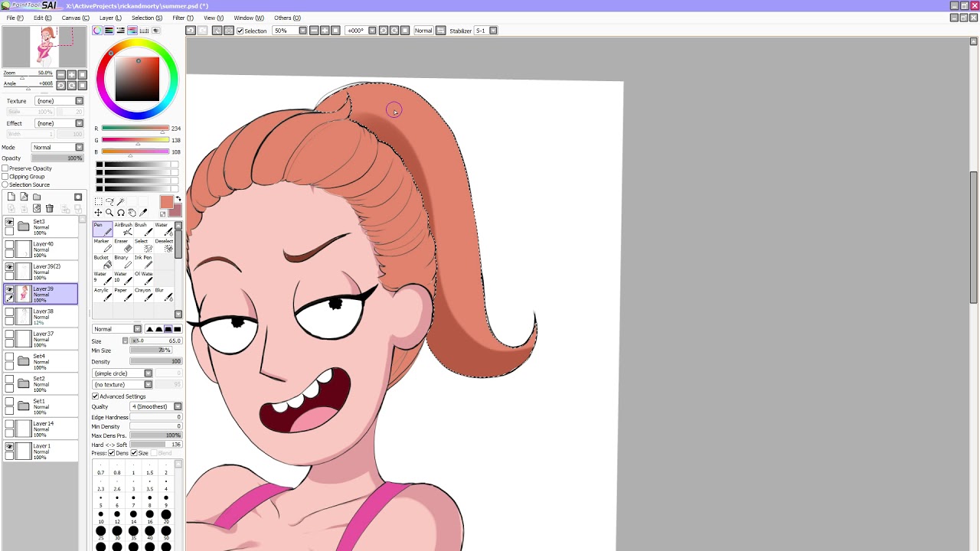Open the Effect dropdown
This screenshot has height=551, width=980.
(x=60, y=123)
